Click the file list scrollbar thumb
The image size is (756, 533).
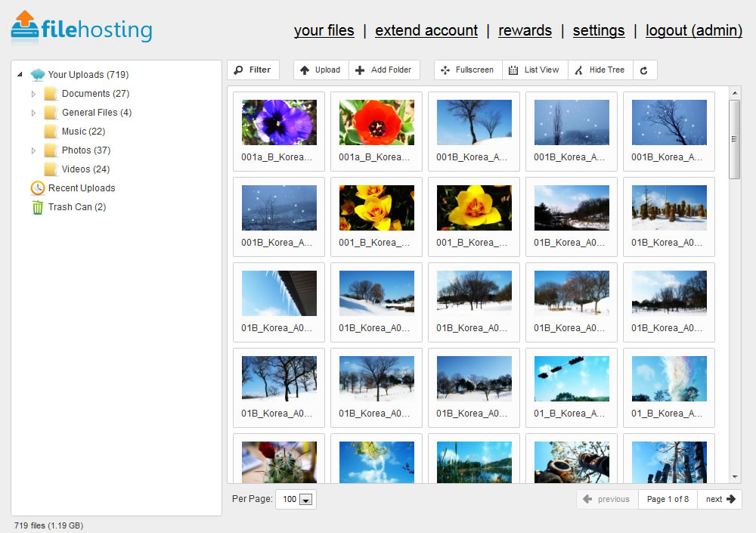click(734, 139)
